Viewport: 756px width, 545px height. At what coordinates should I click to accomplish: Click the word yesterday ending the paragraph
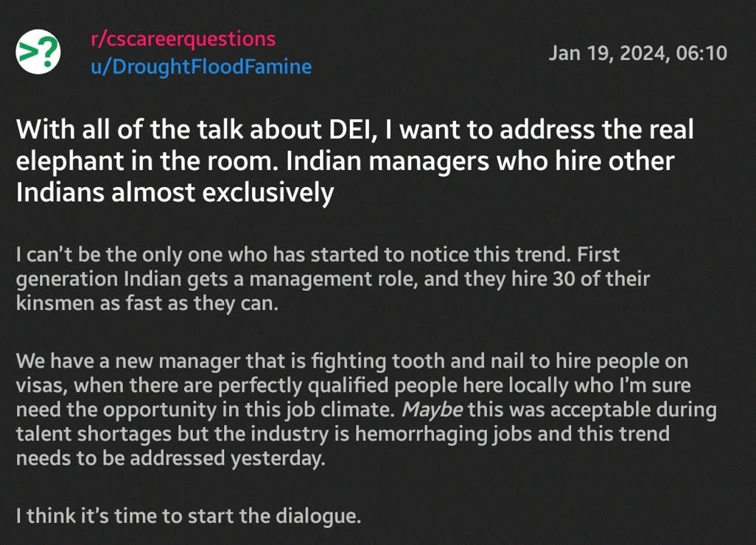coord(278,458)
